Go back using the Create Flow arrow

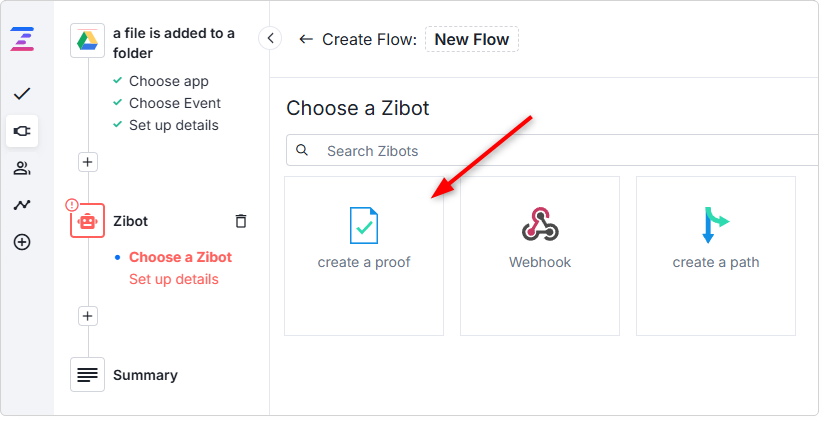click(306, 39)
